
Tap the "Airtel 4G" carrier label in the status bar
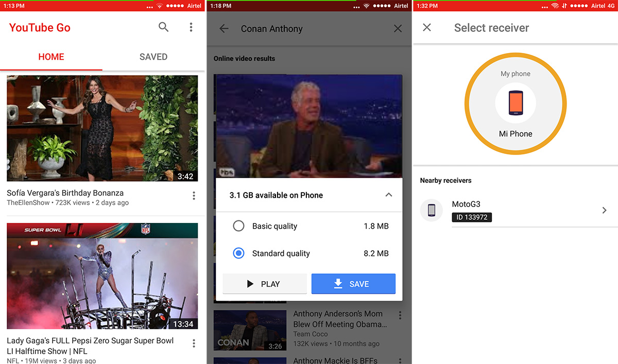coord(602,6)
